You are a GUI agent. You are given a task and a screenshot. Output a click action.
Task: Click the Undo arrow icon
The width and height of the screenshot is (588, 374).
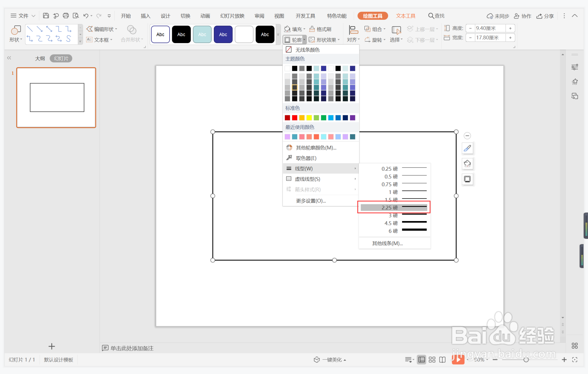86,16
